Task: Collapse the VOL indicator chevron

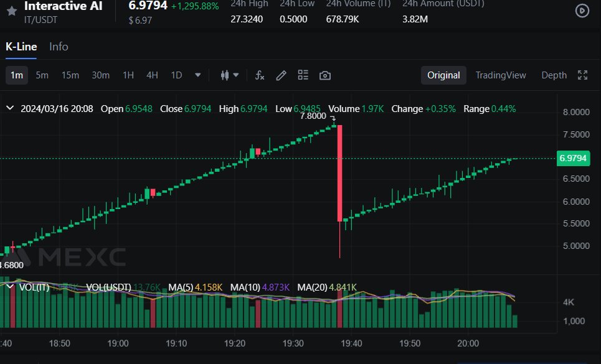Action: [x=10, y=287]
